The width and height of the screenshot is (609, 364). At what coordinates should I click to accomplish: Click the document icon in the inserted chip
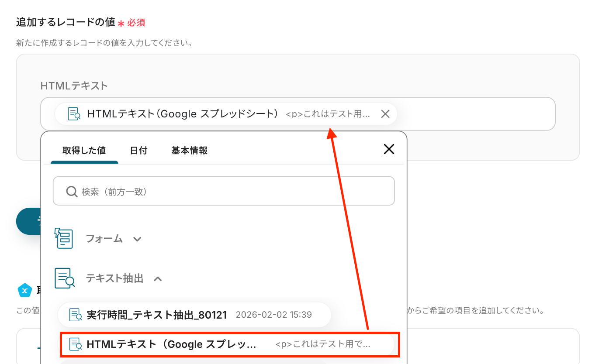tap(74, 114)
